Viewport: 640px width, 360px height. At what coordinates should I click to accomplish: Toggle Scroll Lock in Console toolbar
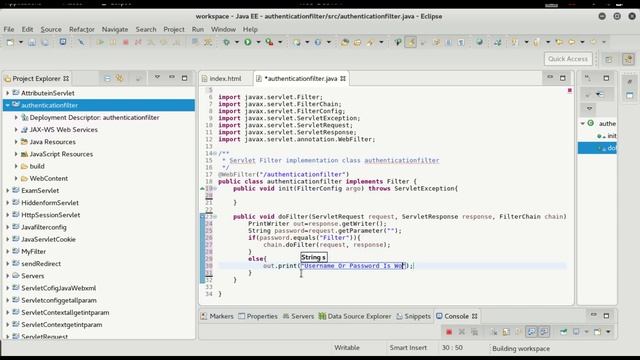pos(506,332)
